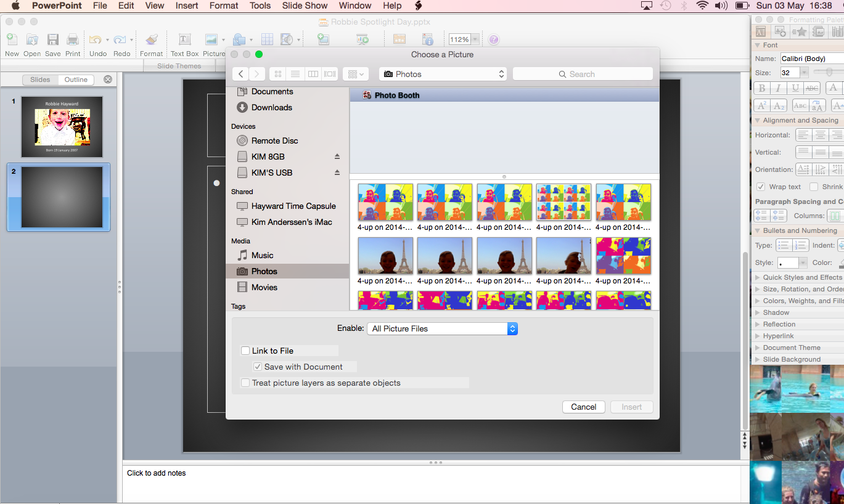Select the Photo Booth row

(x=504, y=96)
